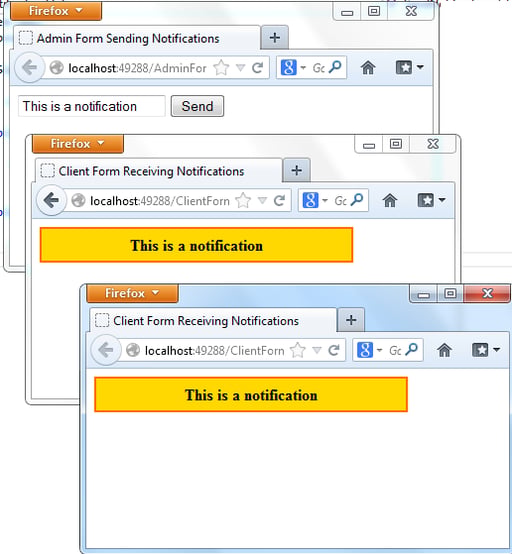Click the yellow notification banner in front Client window
The width and height of the screenshot is (512, 554).
click(251, 395)
